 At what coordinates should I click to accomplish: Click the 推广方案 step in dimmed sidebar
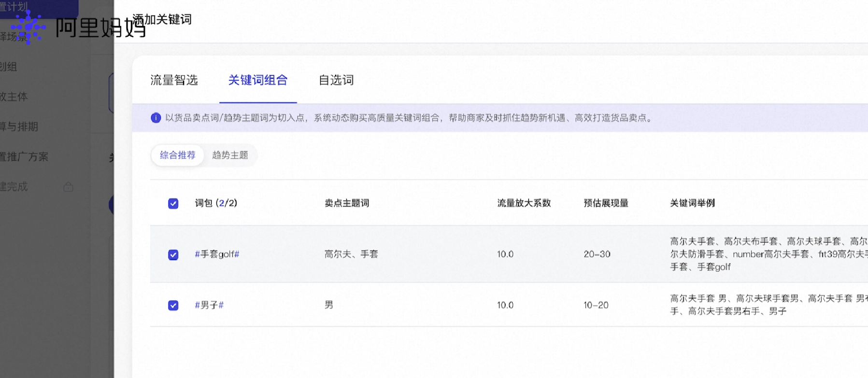[x=24, y=156]
